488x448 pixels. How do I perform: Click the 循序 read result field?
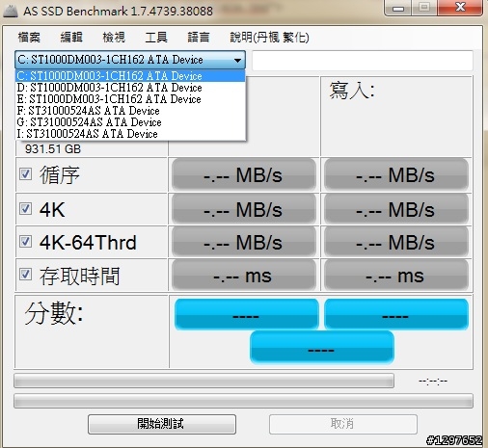pyautogui.click(x=244, y=175)
